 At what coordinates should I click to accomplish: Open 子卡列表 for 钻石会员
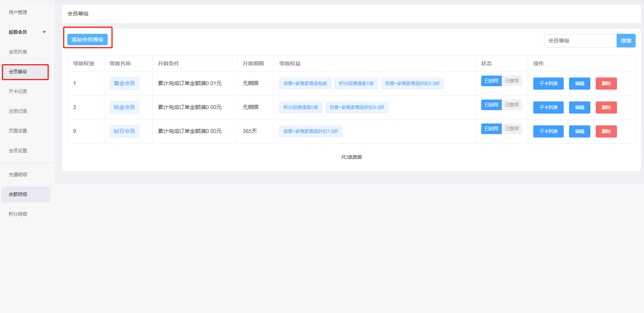[x=549, y=131]
